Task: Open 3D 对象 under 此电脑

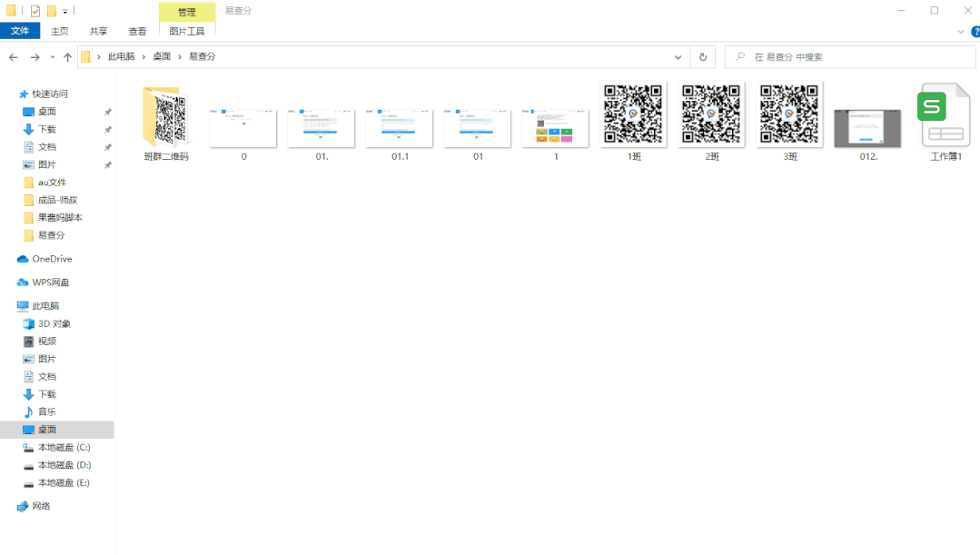Action: coord(54,323)
